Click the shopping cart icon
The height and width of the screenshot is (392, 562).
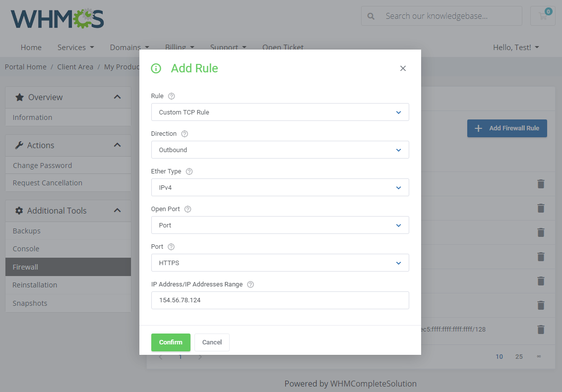(543, 16)
